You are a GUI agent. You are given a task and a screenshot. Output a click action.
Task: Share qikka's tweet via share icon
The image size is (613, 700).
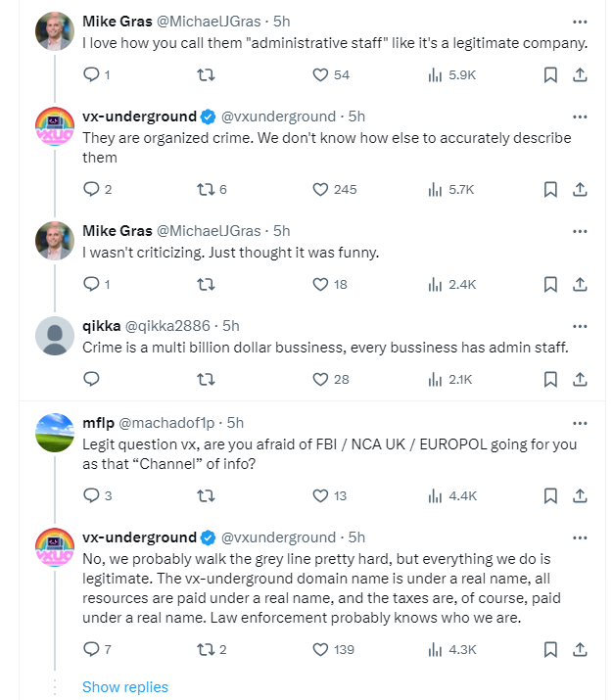[x=580, y=379]
